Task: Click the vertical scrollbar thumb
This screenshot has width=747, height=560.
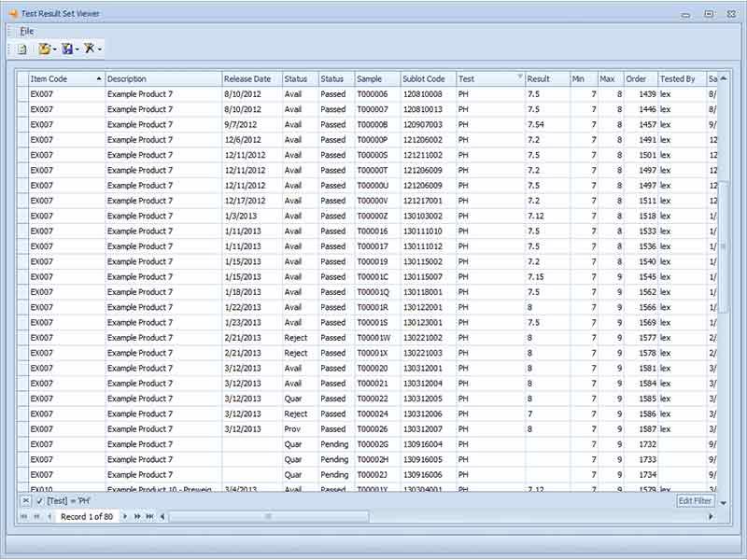Action: (724, 246)
